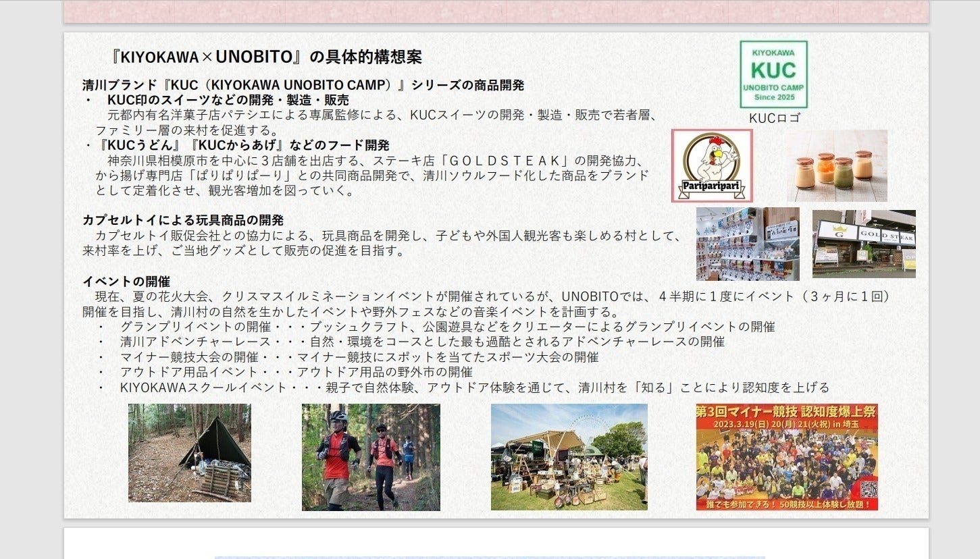Image resolution: width=980 pixels, height=559 pixels.
Task: Click the green KUC logo image
Action: tap(773, 74)
